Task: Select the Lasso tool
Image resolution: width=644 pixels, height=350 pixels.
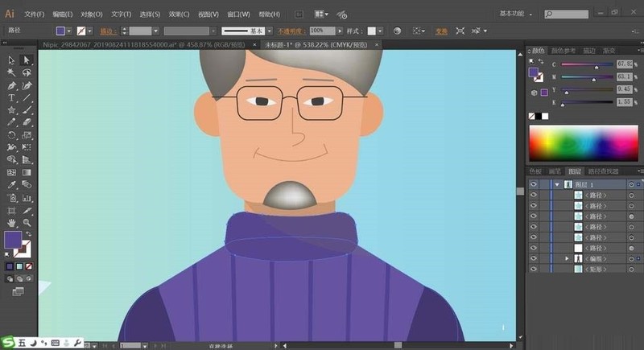Action: click(27, 72)
